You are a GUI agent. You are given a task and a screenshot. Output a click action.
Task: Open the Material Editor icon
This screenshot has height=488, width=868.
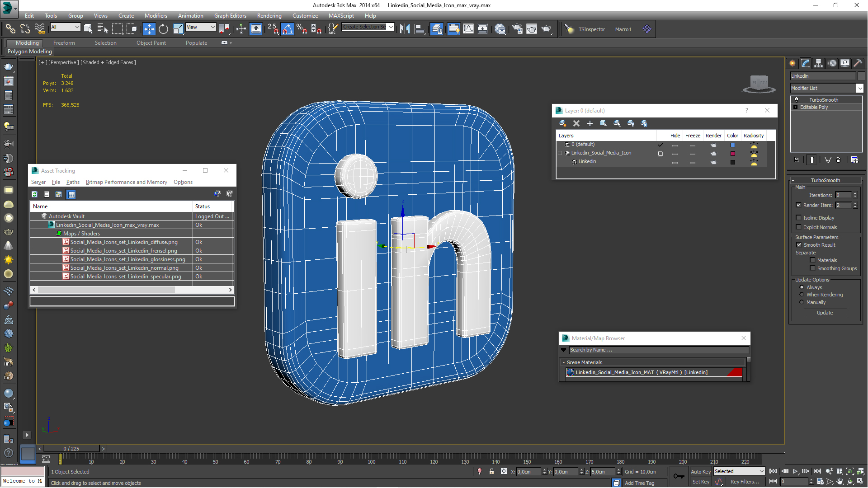click(500, 29)
